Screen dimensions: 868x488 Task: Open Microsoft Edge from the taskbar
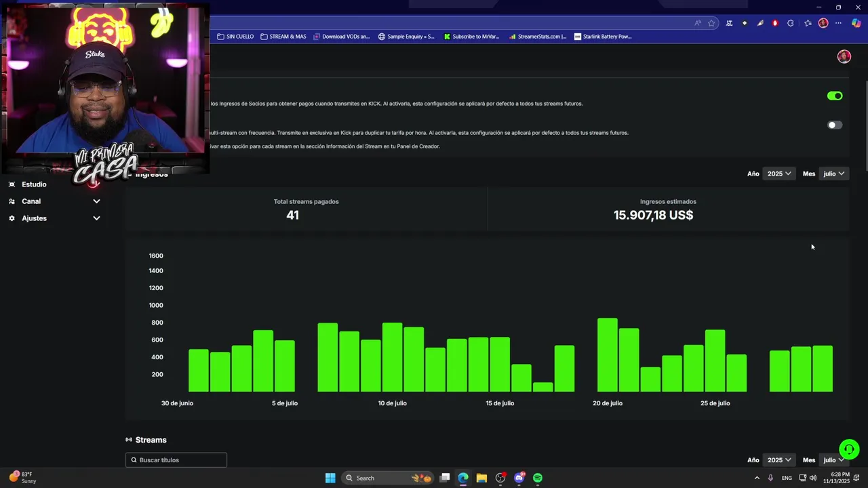point(463,478)
